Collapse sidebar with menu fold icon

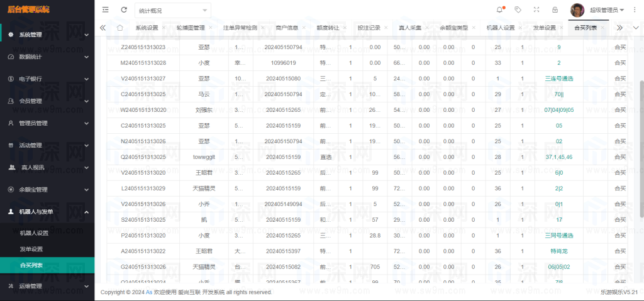click(x=106, y=10)
